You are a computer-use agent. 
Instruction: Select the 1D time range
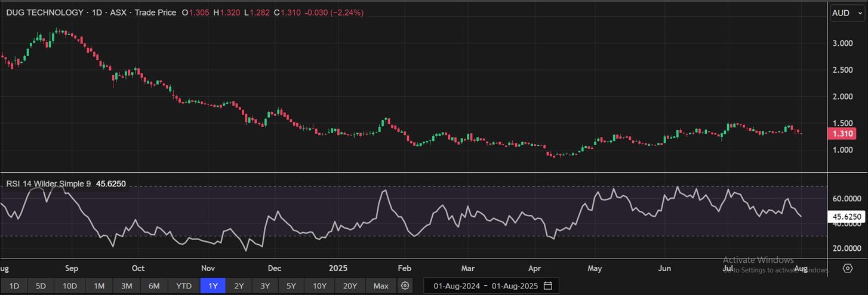click(x=14, y=286)
